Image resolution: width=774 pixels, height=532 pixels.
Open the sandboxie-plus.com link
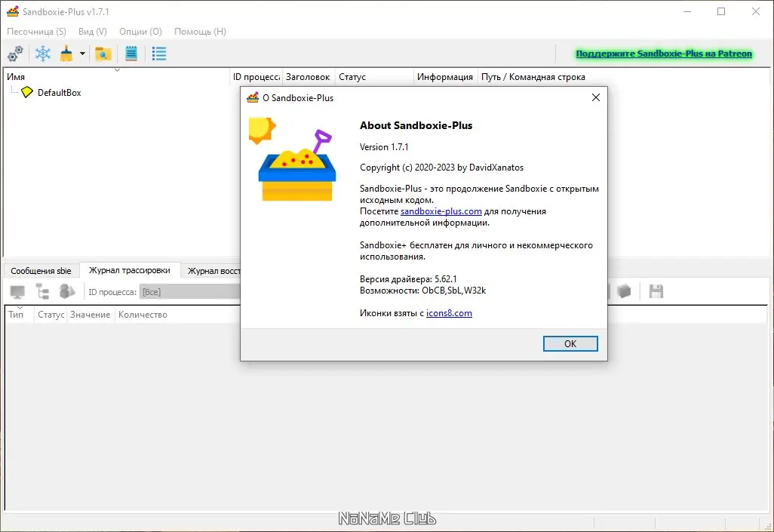tap(441, 211)
